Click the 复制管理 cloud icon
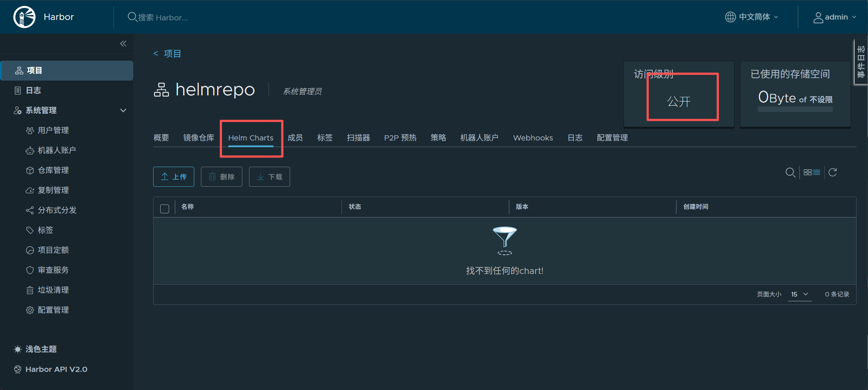Image resolution: width=868 pixels, height=390 pixels. point(30,190)
